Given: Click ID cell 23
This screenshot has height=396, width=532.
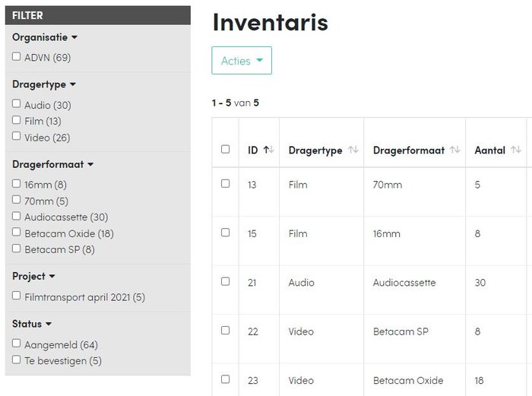Looking at the screenshot, I should point(253,380).
